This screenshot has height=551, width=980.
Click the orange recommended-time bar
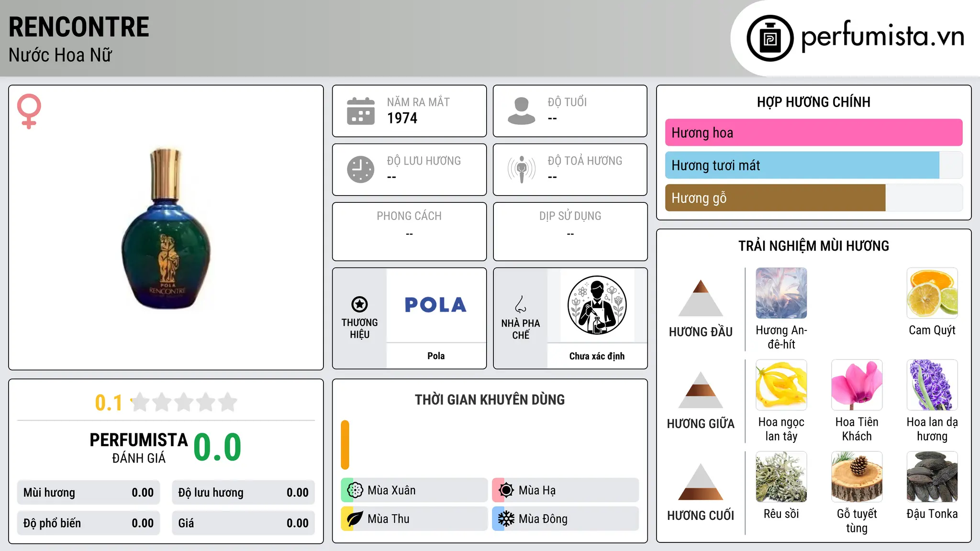(x=345, y=445)
